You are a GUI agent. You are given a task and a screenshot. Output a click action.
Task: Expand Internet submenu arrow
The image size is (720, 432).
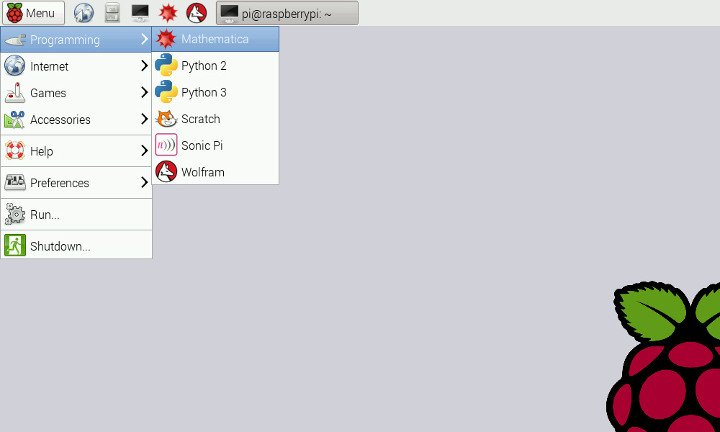pyautogui.click(x=144, y=66)
